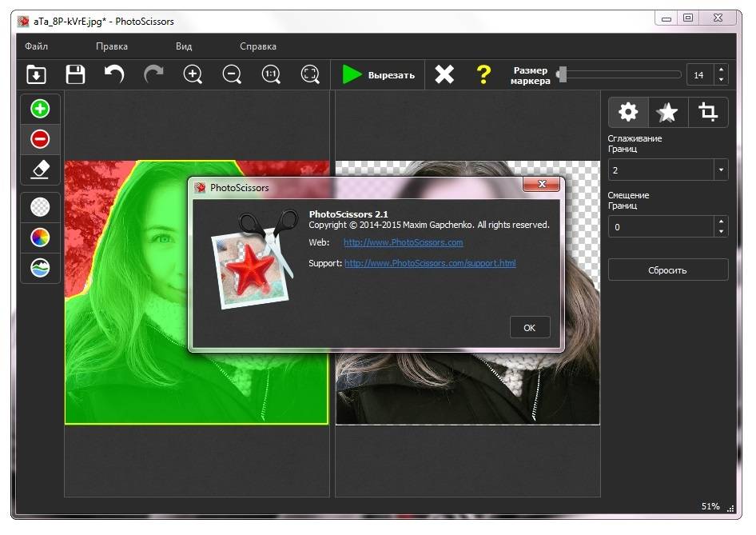Screen dimensions: 756x535
Task: Open Справка menu
Action: [258, 46]
